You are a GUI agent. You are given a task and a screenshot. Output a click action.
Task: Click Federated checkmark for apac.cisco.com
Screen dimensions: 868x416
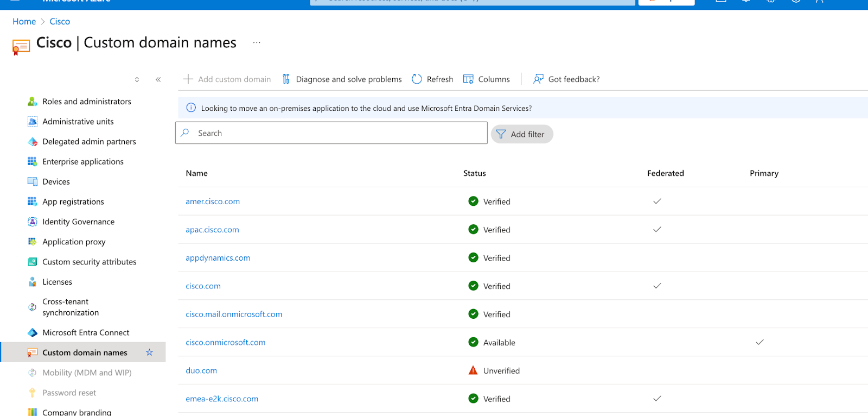tap(657, 229)
